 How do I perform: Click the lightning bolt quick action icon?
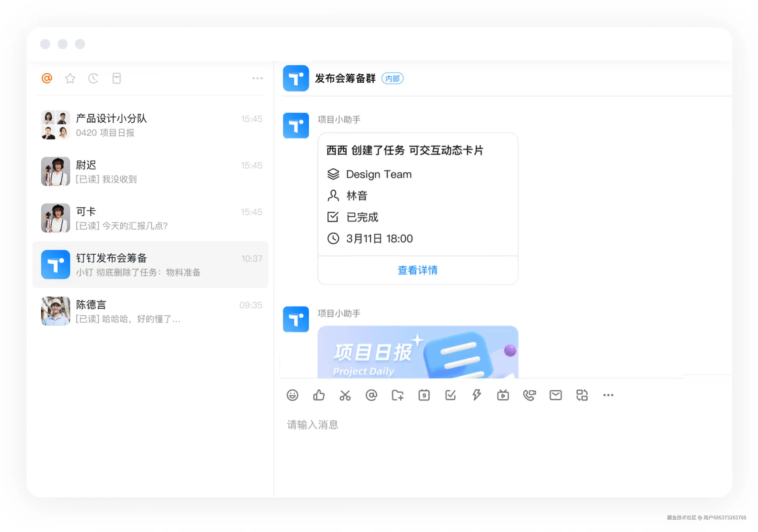coord(476,395)
